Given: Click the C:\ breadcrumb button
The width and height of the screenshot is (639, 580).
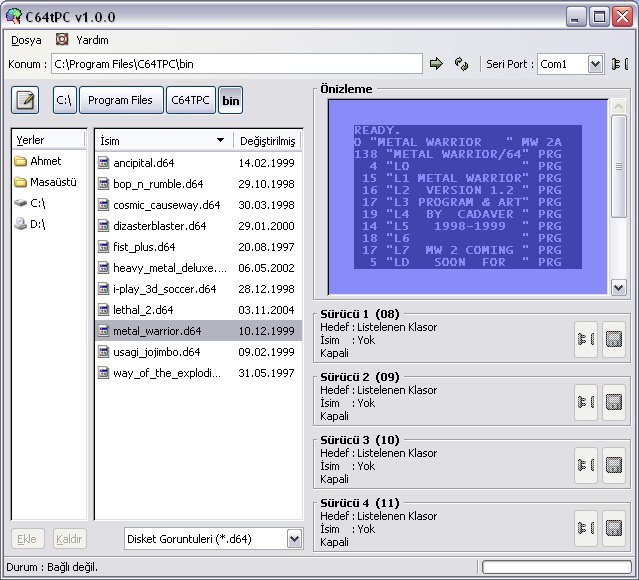Looking at the screenshot, I should coord(64,100).
